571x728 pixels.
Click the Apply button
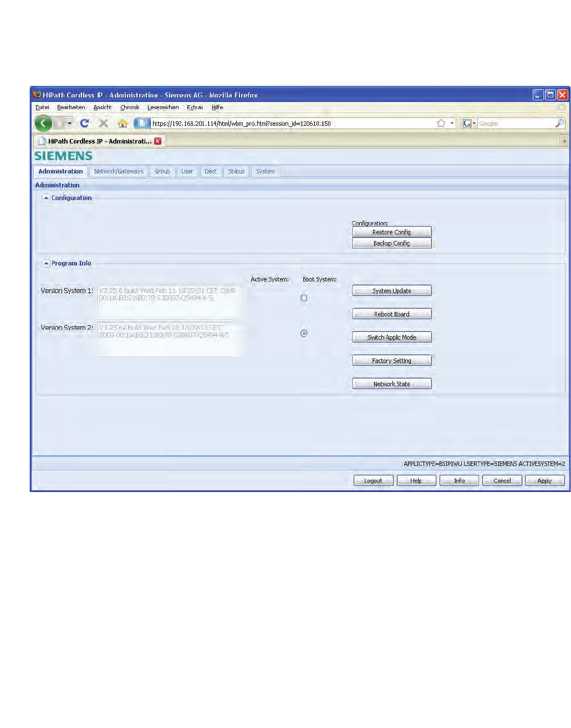[544, 481]
